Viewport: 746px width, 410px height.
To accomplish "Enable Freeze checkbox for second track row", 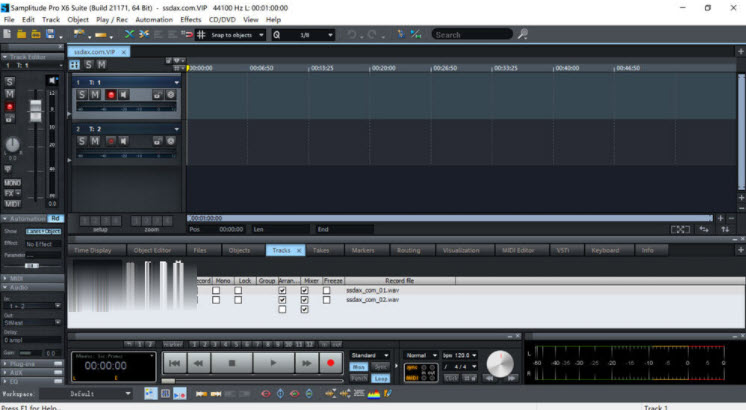I will pyautogui.click(x=327, y=300).
